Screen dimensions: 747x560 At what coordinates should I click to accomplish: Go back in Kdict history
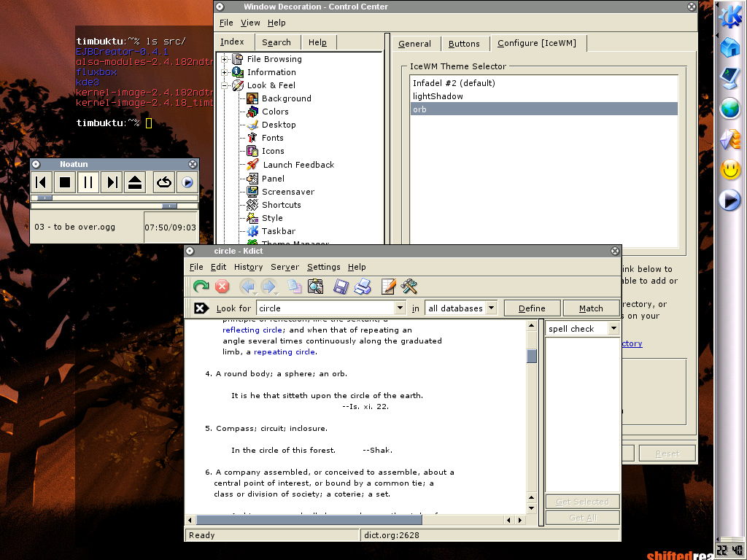247,286
